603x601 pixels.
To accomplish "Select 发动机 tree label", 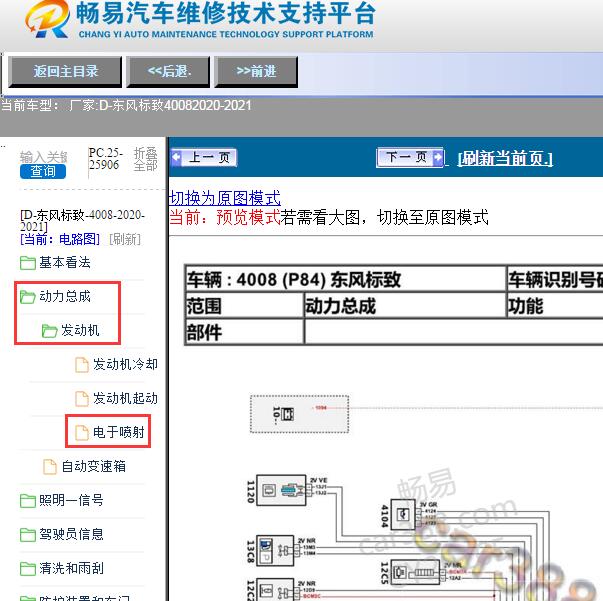I will pos(80,330).
